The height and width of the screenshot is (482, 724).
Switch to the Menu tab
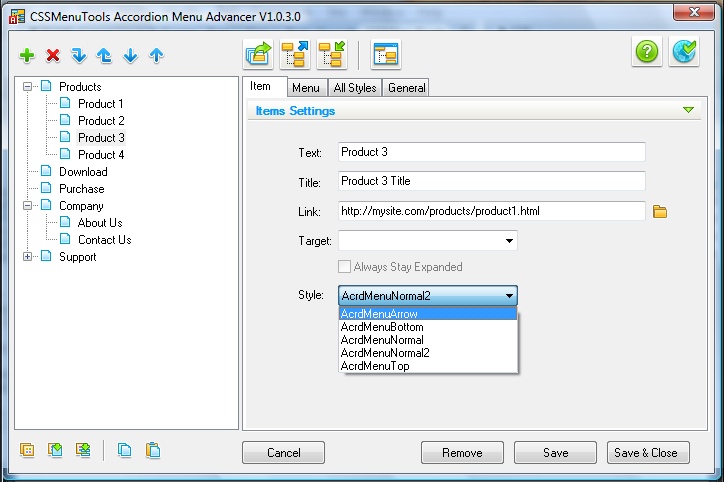point(306,88)
